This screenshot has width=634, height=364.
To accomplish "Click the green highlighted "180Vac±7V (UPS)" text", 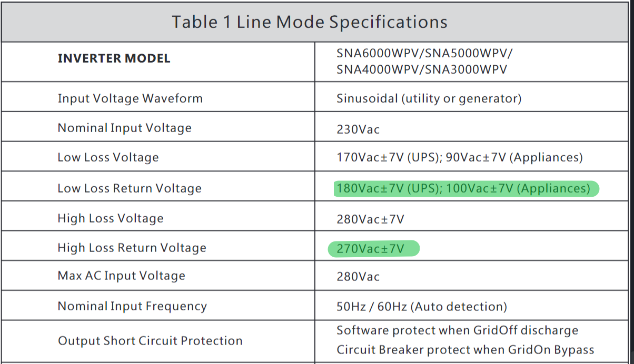I will 388,188.
